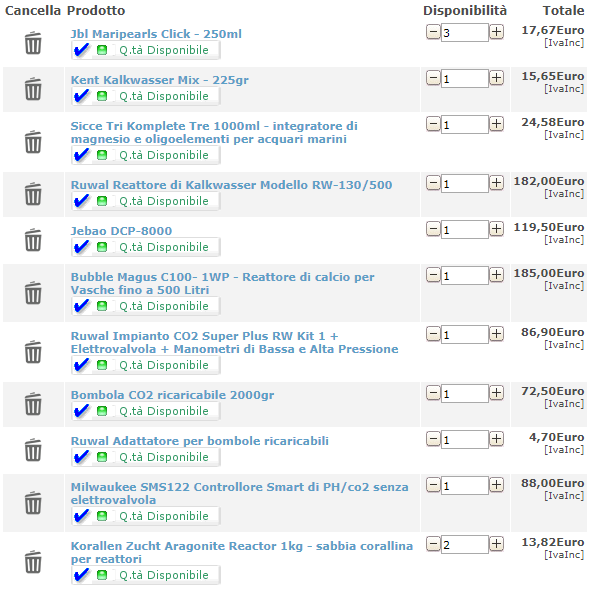Open Jbl Maripearls Click - 250ml product link
Screen dimensions: 594x591
click(156, 34)
